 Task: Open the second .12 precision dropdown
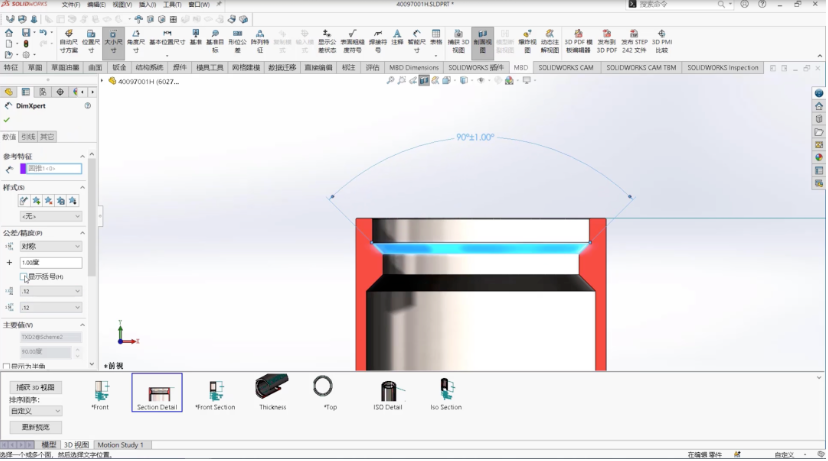pyautogui.click(x=51, y=307)
